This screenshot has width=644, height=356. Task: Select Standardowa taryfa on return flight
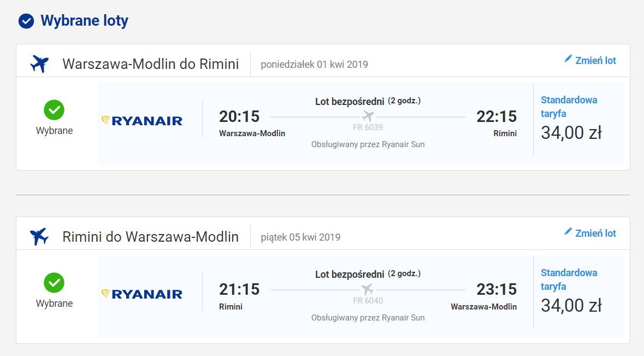[569, 279]
